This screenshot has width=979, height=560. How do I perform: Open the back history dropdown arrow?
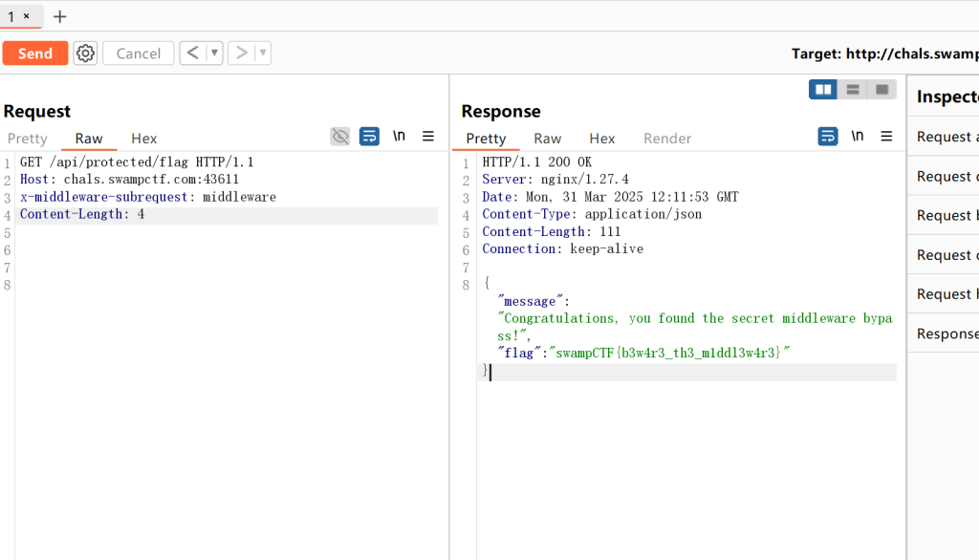(214, 54)
